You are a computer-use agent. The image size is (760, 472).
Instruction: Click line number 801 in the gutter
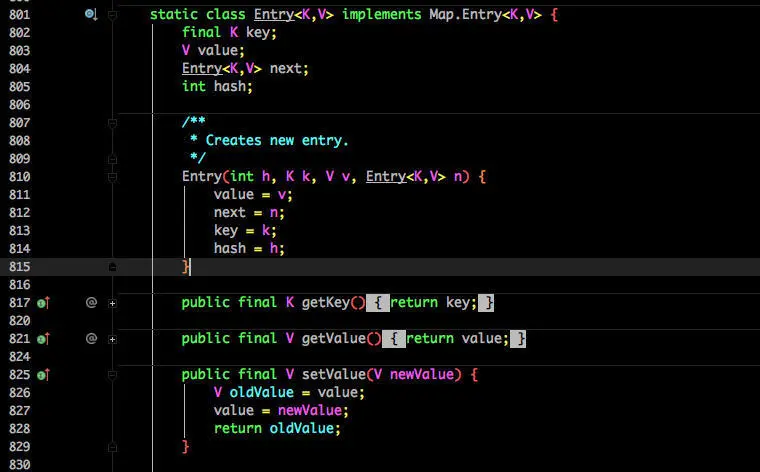[x=19, y=15]
